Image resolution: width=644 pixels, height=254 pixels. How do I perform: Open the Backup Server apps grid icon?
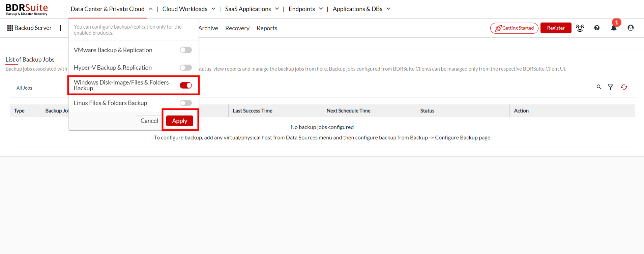tap(10, 28)
